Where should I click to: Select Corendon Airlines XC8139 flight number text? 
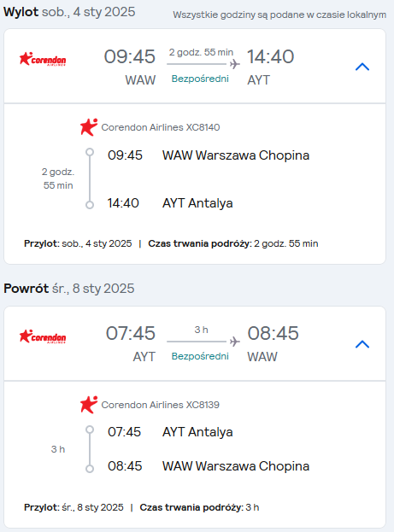(161, 405)
